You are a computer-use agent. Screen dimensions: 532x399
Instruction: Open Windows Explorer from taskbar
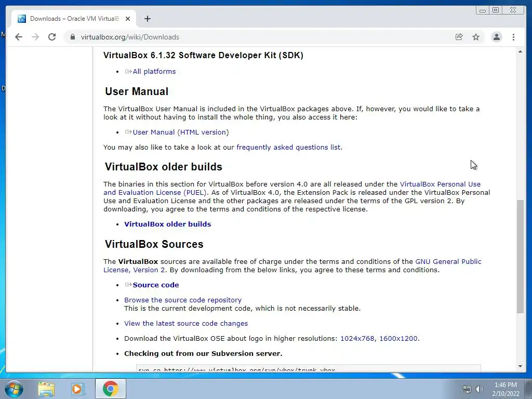pyautogui.click(x=46, y=389)
